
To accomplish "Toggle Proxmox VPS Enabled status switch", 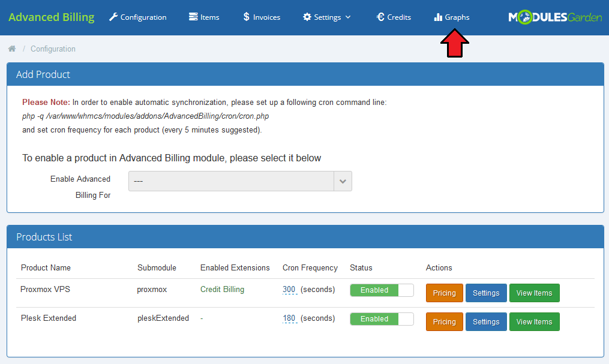I will (382, 290).
